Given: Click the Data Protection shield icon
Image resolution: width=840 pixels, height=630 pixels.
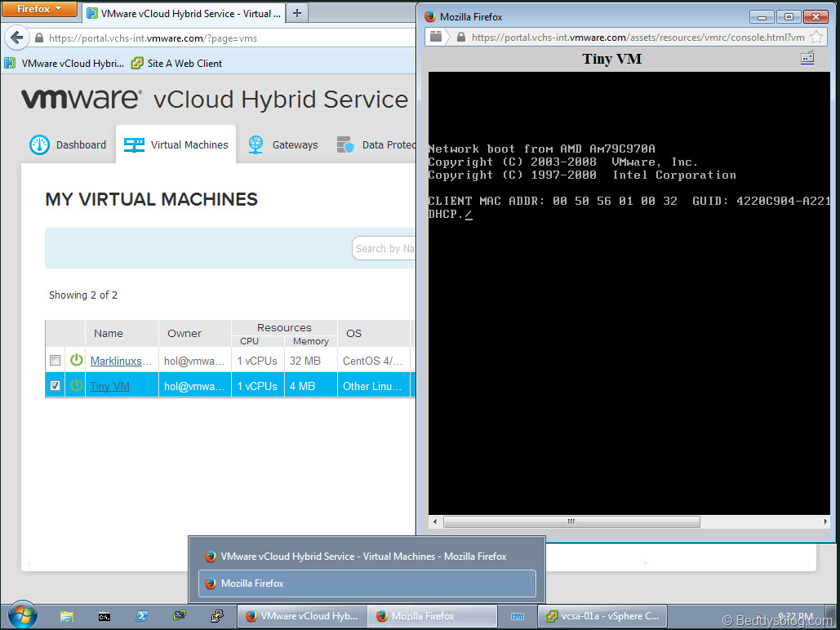Looking at the screenshot, I should pyautogui.click(x=345, y=144).
